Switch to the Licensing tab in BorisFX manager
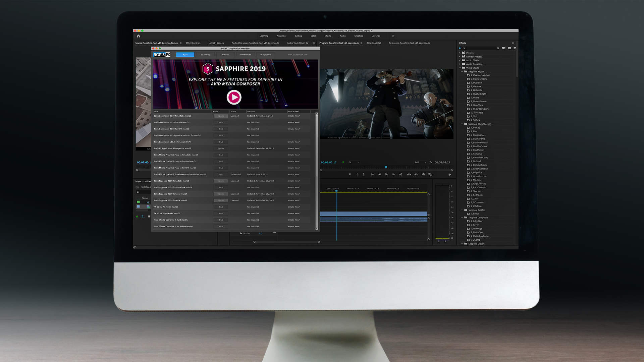The width and height of the screenshot is (644, 362). 205,55
